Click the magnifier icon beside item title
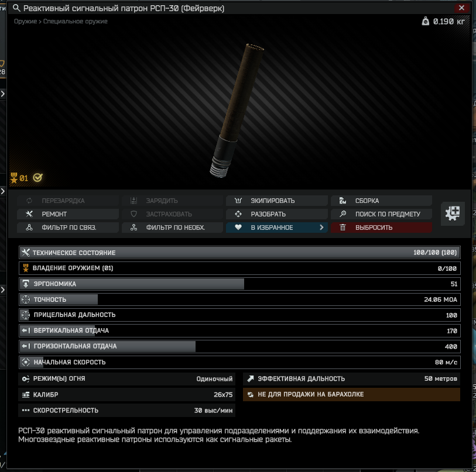This screenshot has width=476, height=472. point(16,8)
